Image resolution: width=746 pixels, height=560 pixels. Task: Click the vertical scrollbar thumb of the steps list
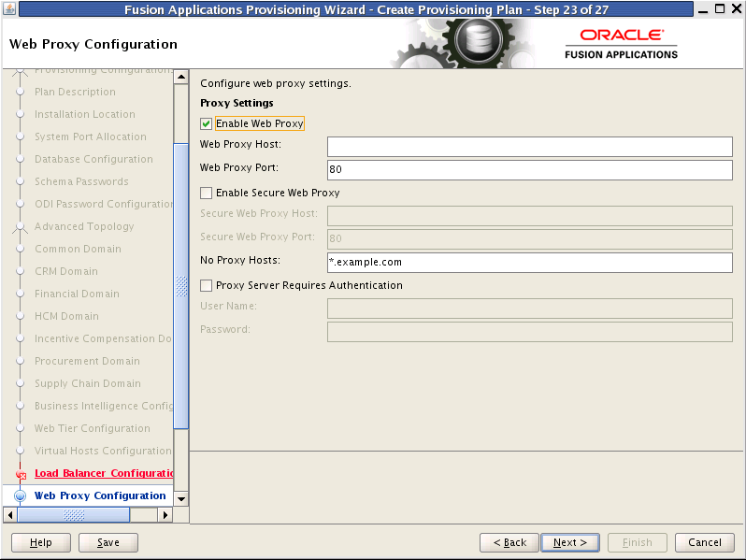181,286
